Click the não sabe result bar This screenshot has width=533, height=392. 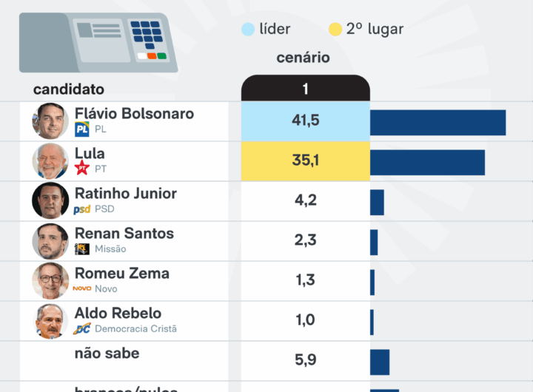coord(380,362)
